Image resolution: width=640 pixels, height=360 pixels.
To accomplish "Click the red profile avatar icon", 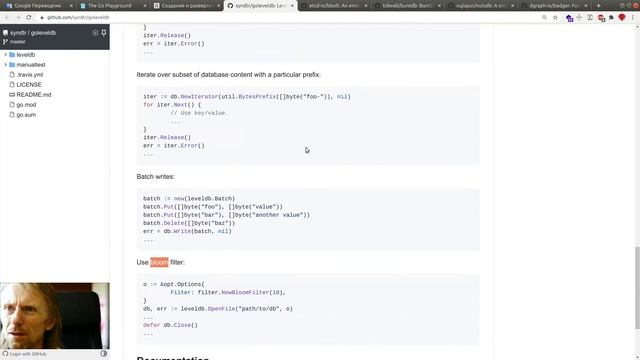I will (622, 18).
